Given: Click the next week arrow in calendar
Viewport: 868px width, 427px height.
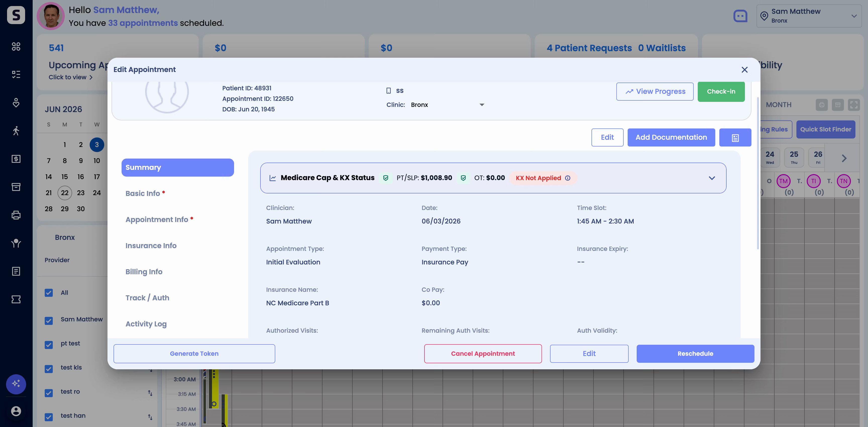Looking at the screenshot, I should click(x=844, y=158).
